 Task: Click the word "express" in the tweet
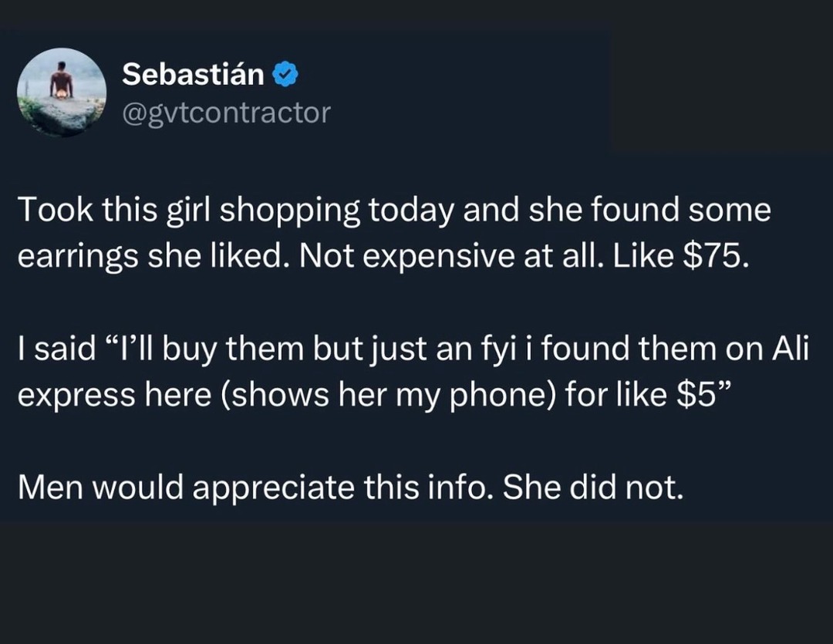coord(76,396)
